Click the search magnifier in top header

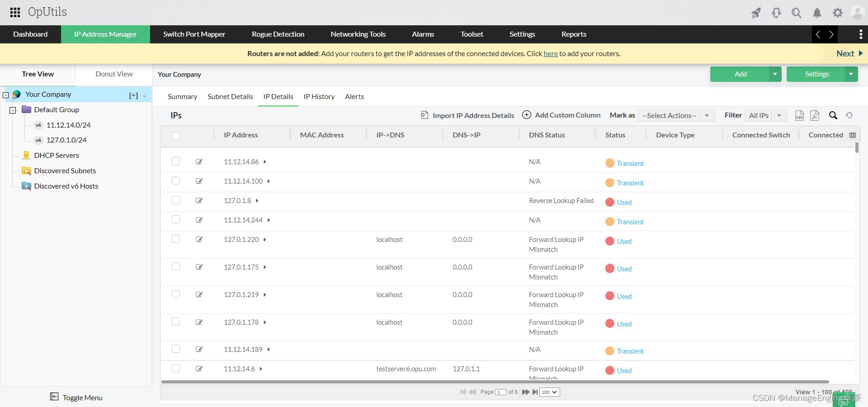point(797,13)
